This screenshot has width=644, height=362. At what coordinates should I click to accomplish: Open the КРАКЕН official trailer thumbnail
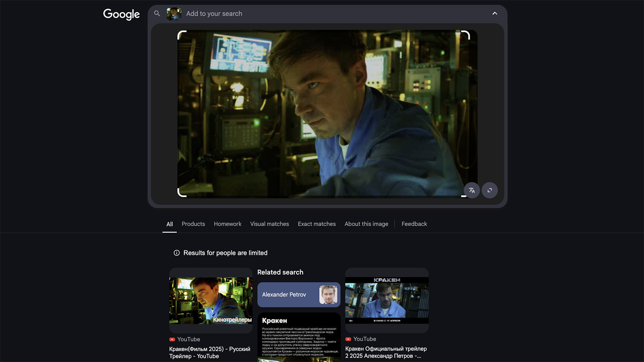pyautogui.click(x=387, y=300)
